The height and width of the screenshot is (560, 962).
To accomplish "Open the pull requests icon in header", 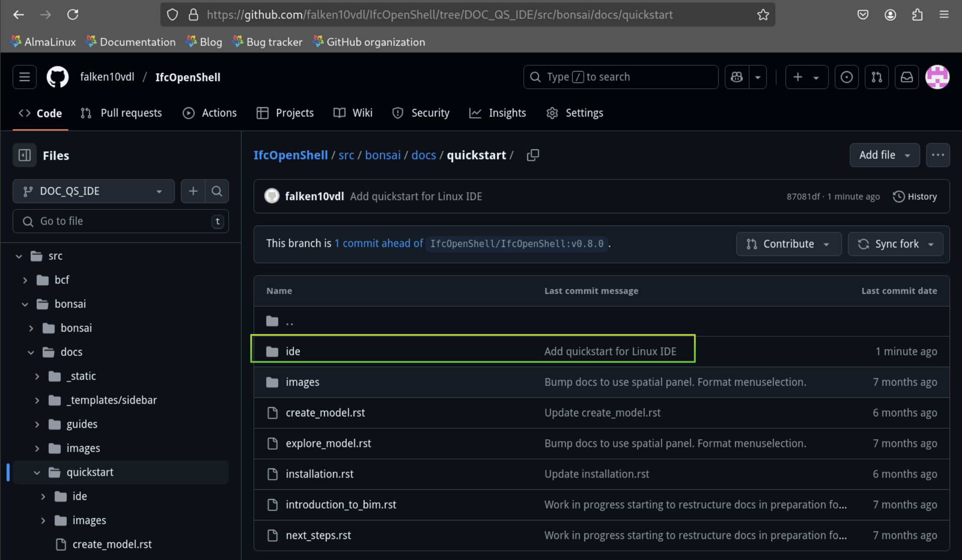I will pyautogui.click(x=876, y=77).
